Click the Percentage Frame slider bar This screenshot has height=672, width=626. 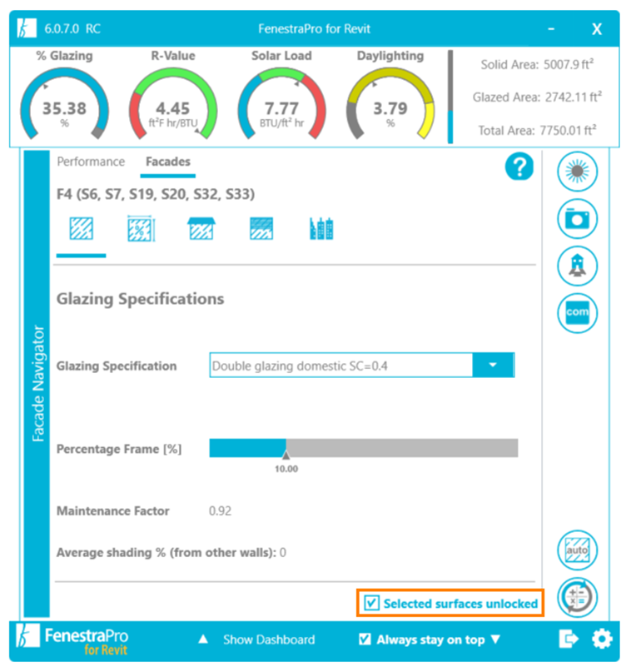pyautogui.click(x=363, y=448)
